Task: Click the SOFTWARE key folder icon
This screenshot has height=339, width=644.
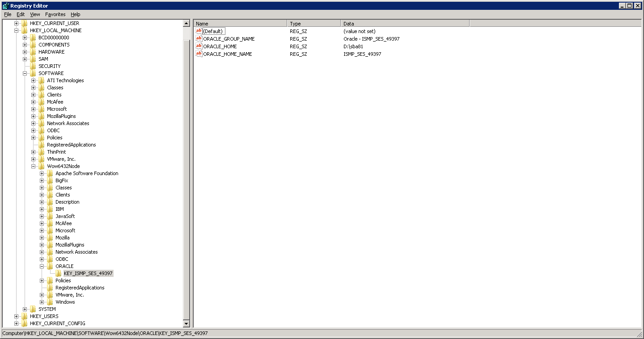Action: click(33, 73)
